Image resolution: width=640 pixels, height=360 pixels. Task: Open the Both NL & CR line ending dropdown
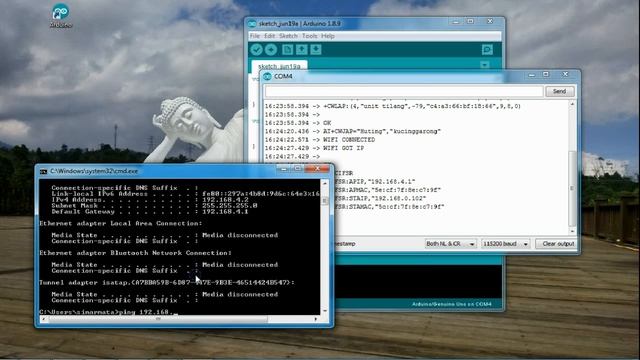point(451,244)
